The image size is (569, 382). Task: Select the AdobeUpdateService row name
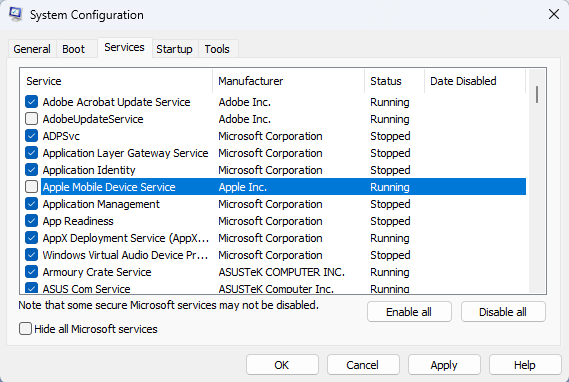93,119
